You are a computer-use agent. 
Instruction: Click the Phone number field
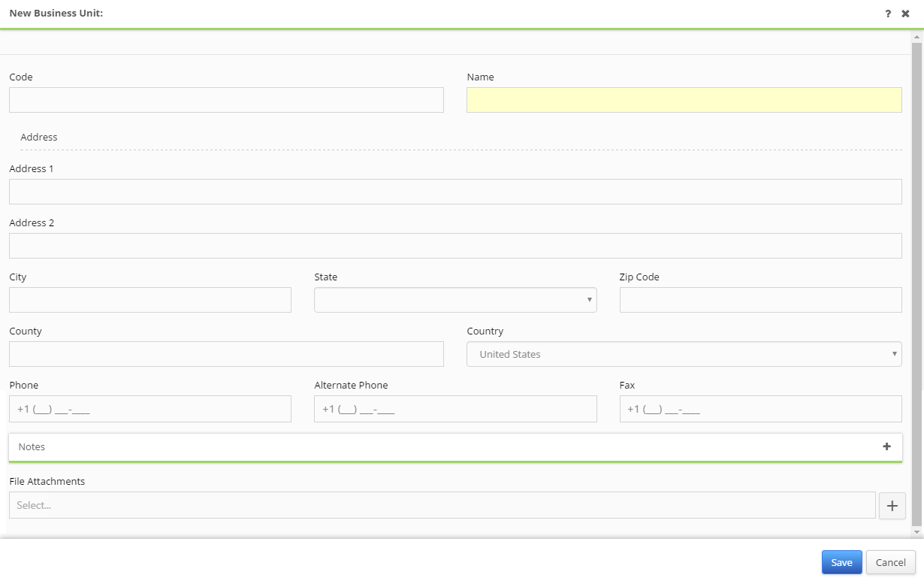click(150, 409)
